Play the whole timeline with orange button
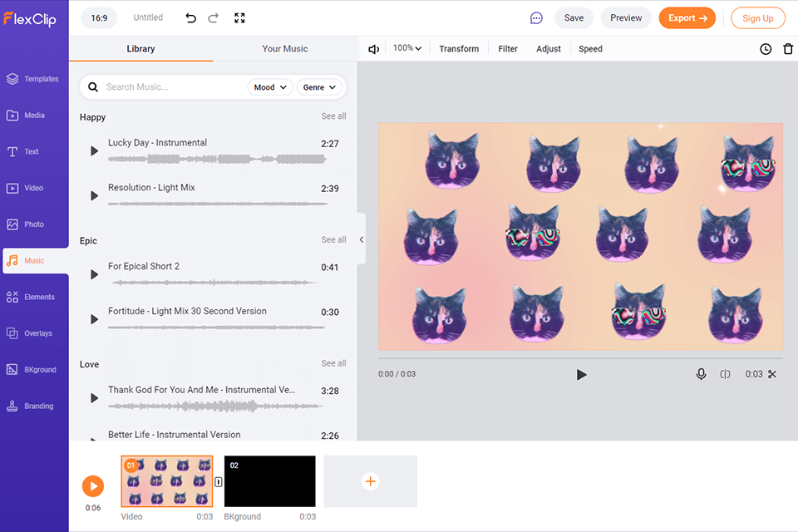The height and width of the screenshot is (532, 798). coord(93,486)
